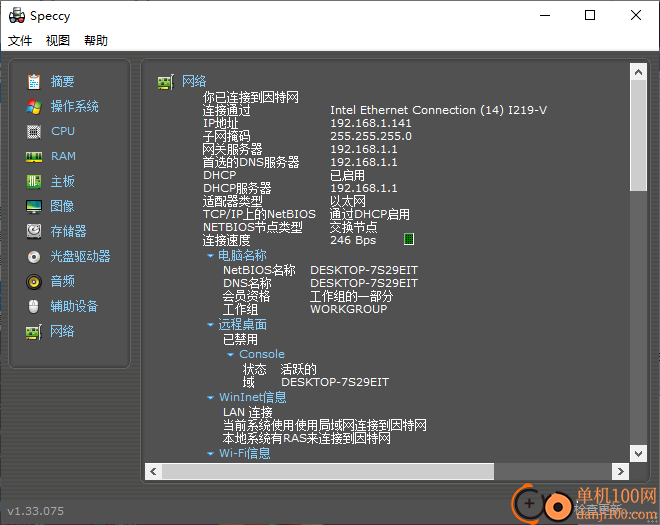The width and height of the screenshot is (660, 525).
Task: Click the Summary (摘要) clipboard icon
Action: [34, 81]
